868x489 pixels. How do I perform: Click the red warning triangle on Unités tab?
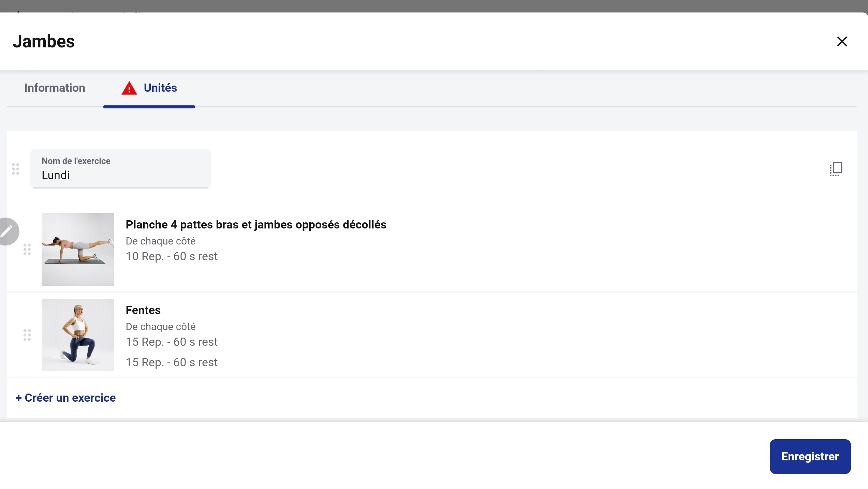[x=129, y=88]
